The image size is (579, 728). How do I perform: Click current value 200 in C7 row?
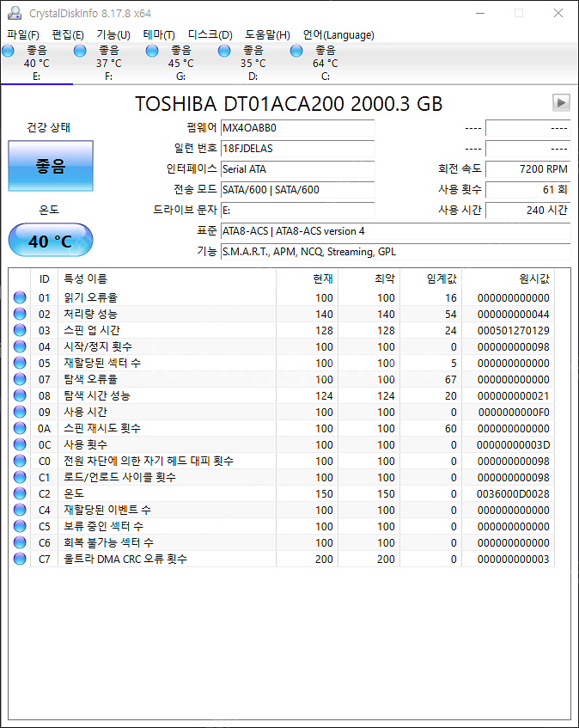tap(324, 559)
